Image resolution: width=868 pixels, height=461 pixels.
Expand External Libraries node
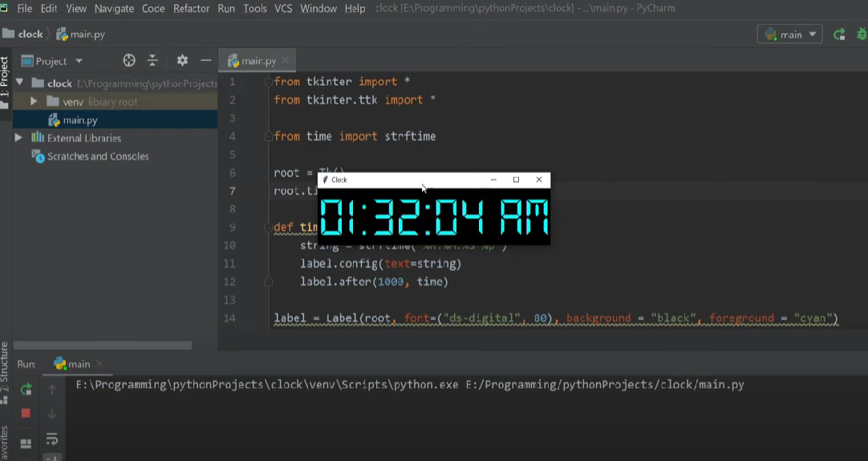pyautogui.click(x=18, y=138)
